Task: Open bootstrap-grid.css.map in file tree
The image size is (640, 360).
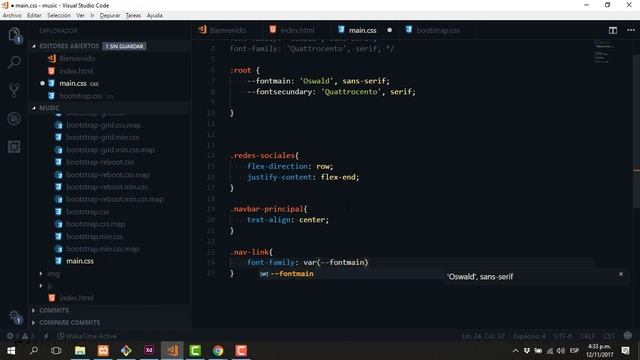Action: 104,125
